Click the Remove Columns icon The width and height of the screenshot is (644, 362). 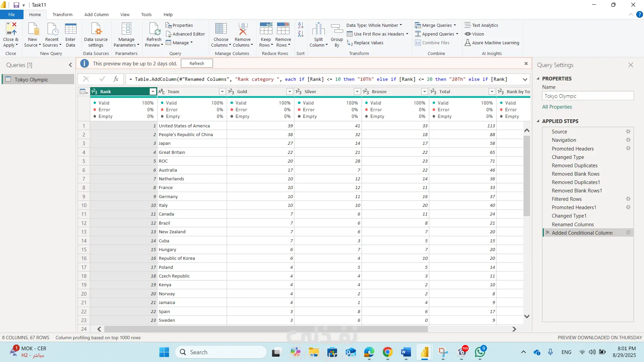243,29
